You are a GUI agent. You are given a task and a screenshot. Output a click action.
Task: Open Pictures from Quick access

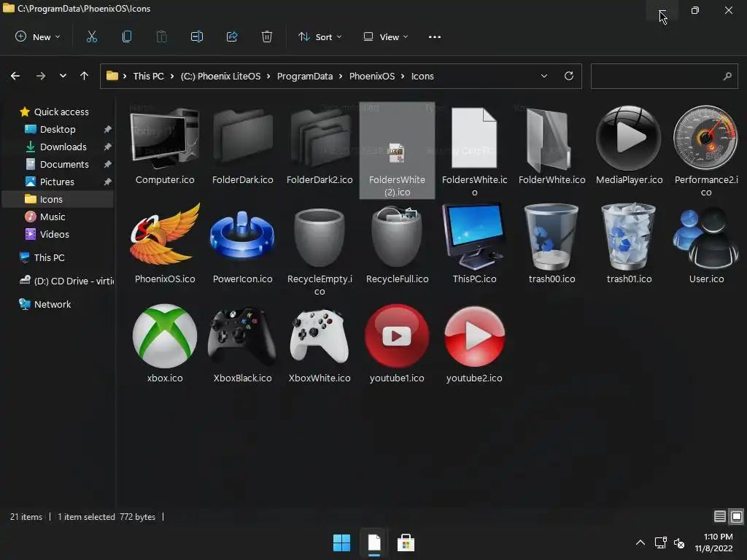(57, 182)
